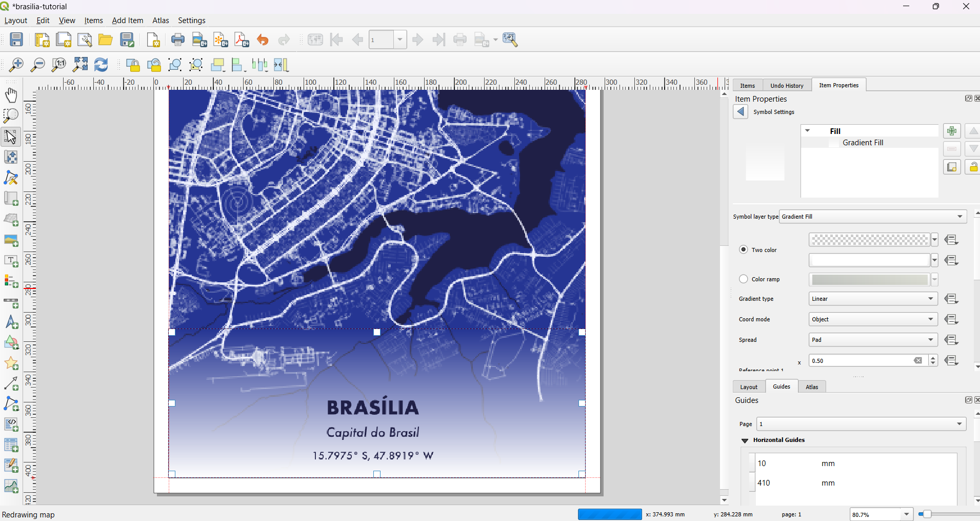Add pages to the layout icon
980x521 pixels.
153,40
